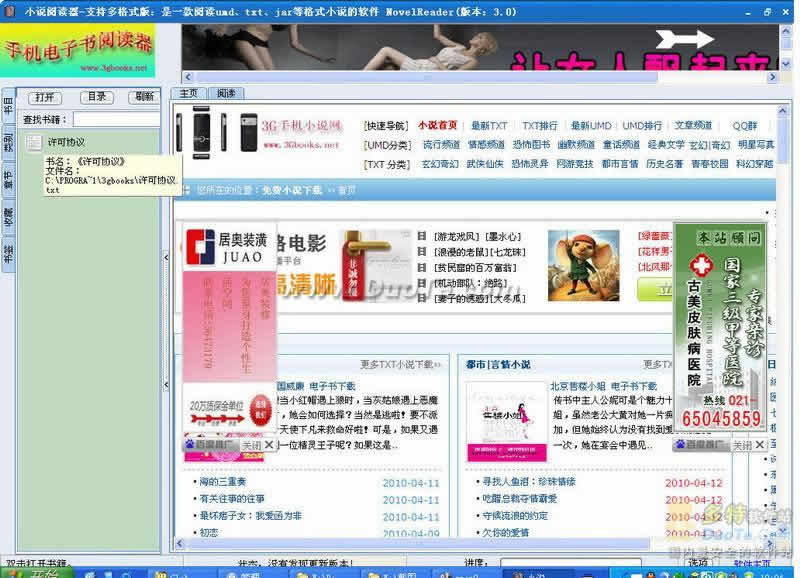
Task: Open the 都市言情 TXT category
Action: coord(620,164)
